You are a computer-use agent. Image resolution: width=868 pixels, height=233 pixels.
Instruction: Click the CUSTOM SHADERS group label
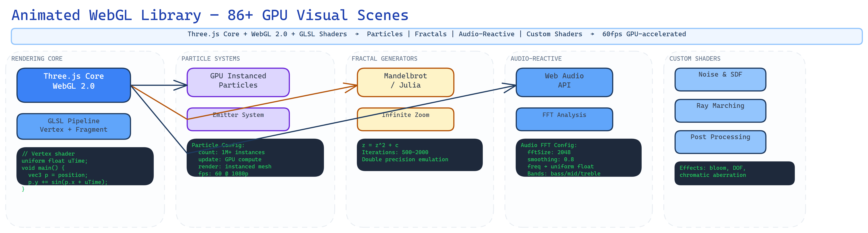(695, 59)
